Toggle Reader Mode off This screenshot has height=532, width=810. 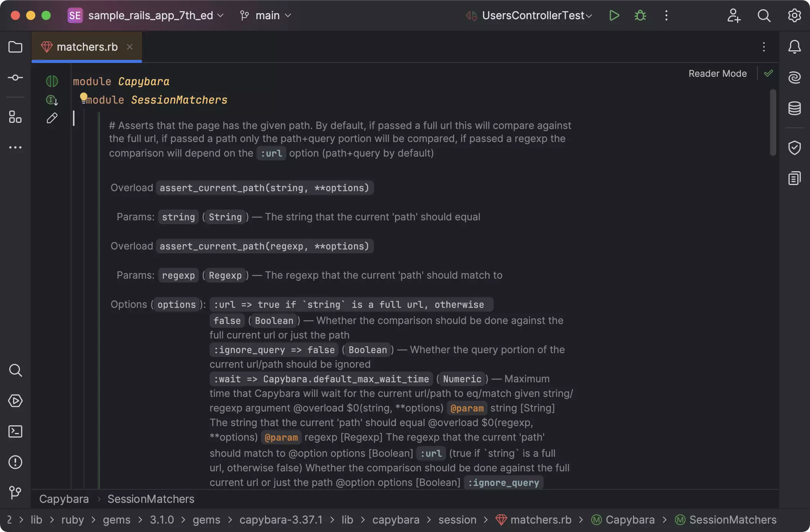[x=717, y=73]
